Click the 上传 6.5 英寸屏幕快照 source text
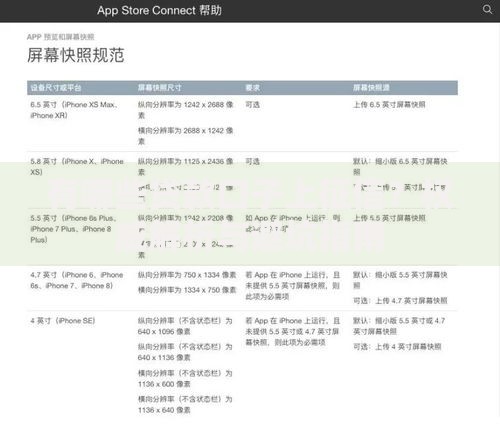Image resolution: width=500 pixels, height=428 pixels. 389,105
